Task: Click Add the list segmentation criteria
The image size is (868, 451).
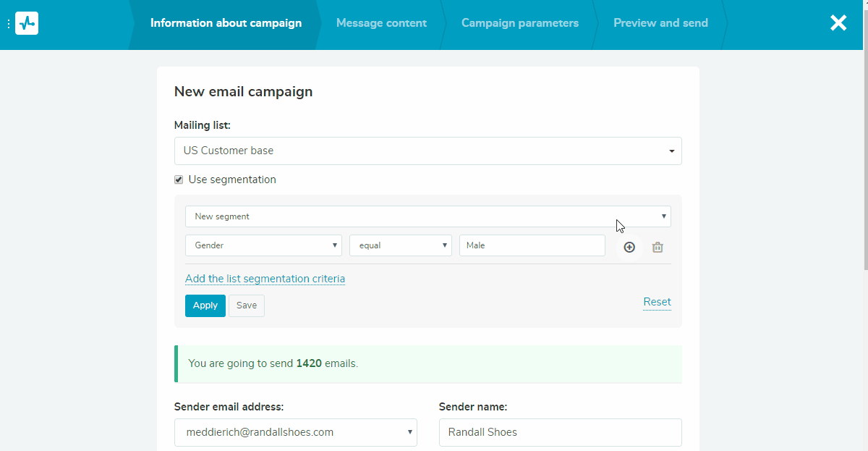Action: pyautogui.click(x=265, y=279)
